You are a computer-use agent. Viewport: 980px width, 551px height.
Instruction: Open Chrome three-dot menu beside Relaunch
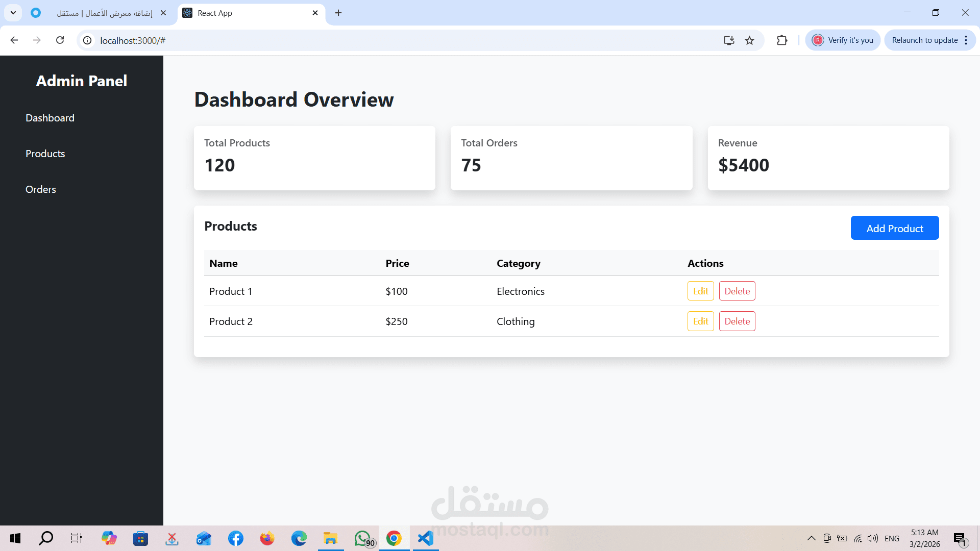click(966, 40)
